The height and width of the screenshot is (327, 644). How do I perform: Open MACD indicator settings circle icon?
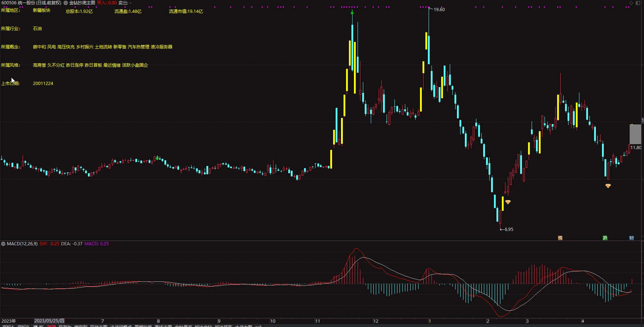pyautogui.click(x=3, y=244)
